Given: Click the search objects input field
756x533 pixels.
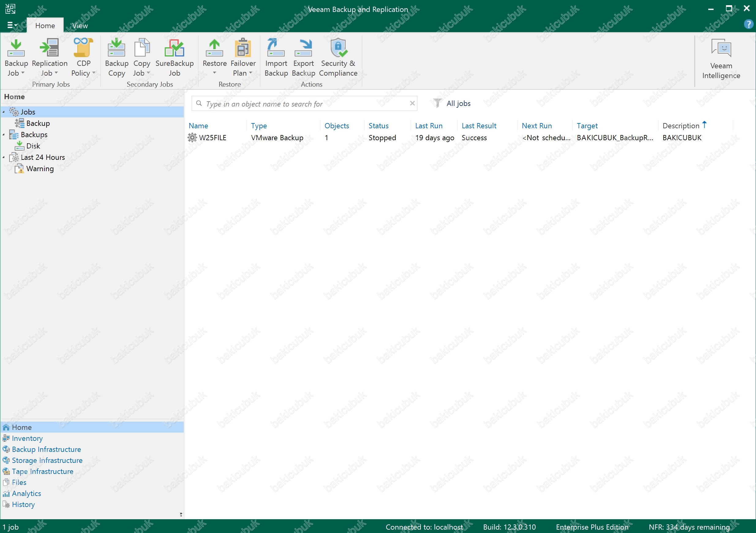Looking at the screenshot, I should tap(305, 103).
